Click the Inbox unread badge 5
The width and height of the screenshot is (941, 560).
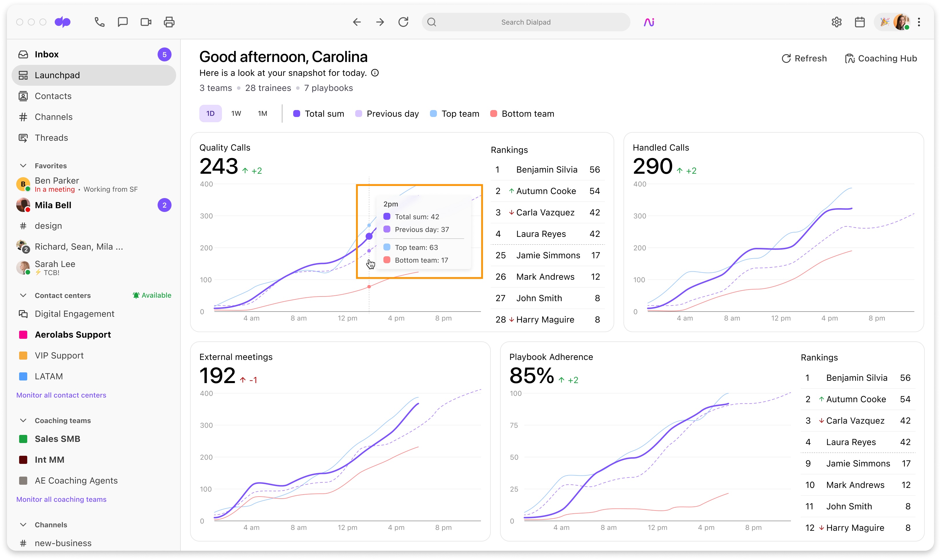[x=164, y=54]
